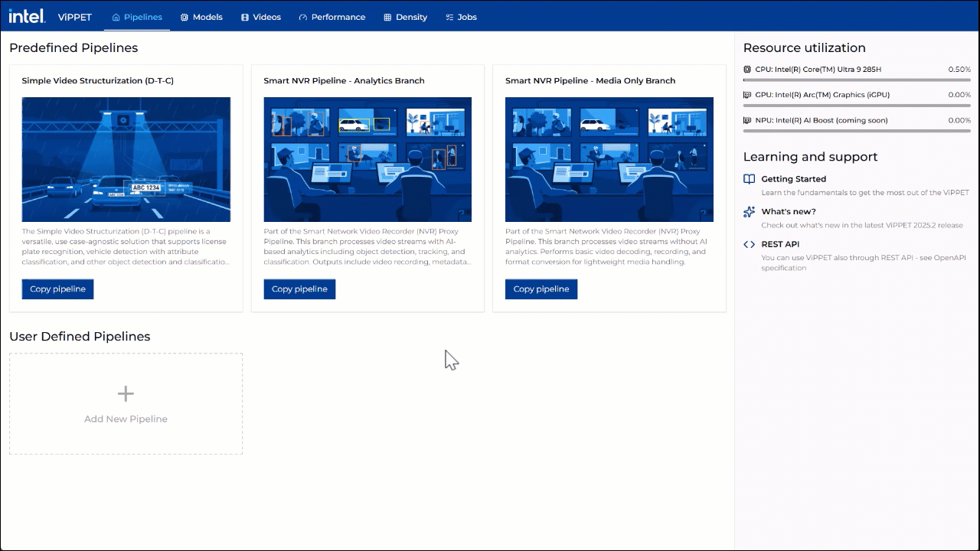Select the Models navigation icon
980x551 pixels.
point(183,17)
